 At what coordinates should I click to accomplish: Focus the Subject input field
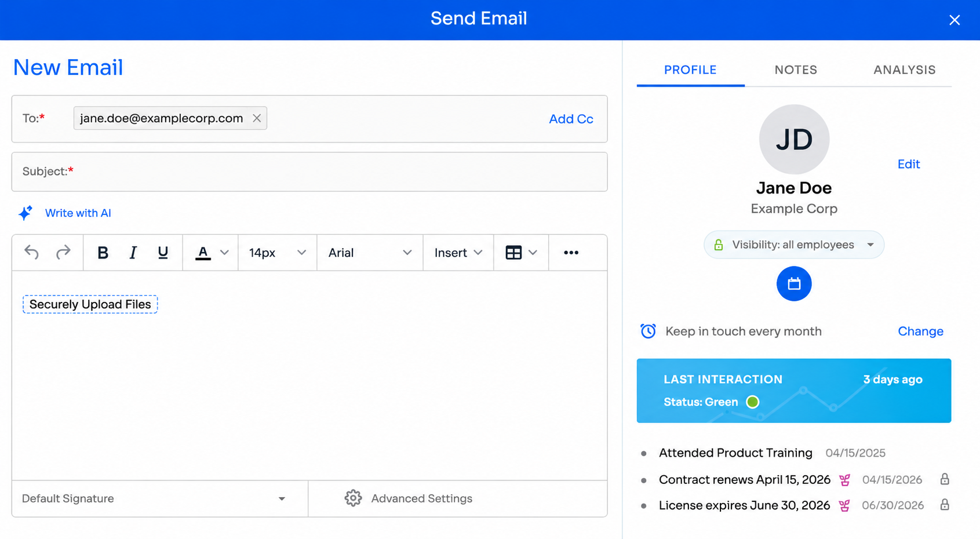(309, 172)
